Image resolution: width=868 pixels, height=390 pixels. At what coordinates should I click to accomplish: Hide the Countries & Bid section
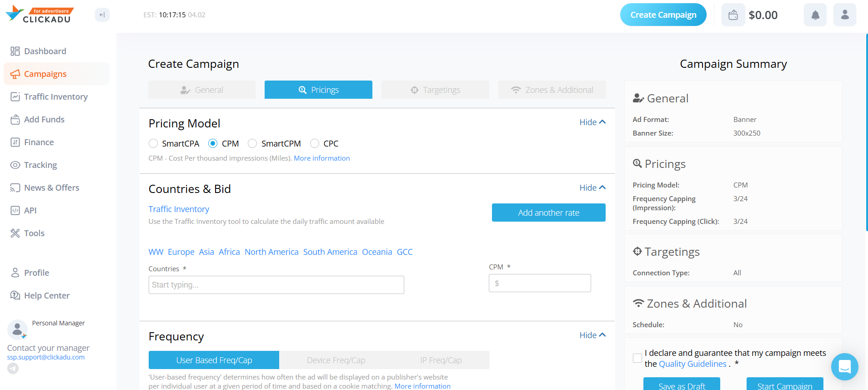pos(592,187)
